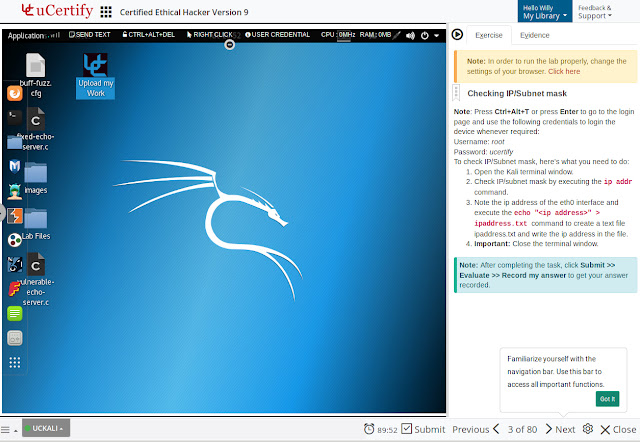Launch the Terminal from the Kali dock
Viewport: 640px width, 442px height.
click(x=15, y=118)
